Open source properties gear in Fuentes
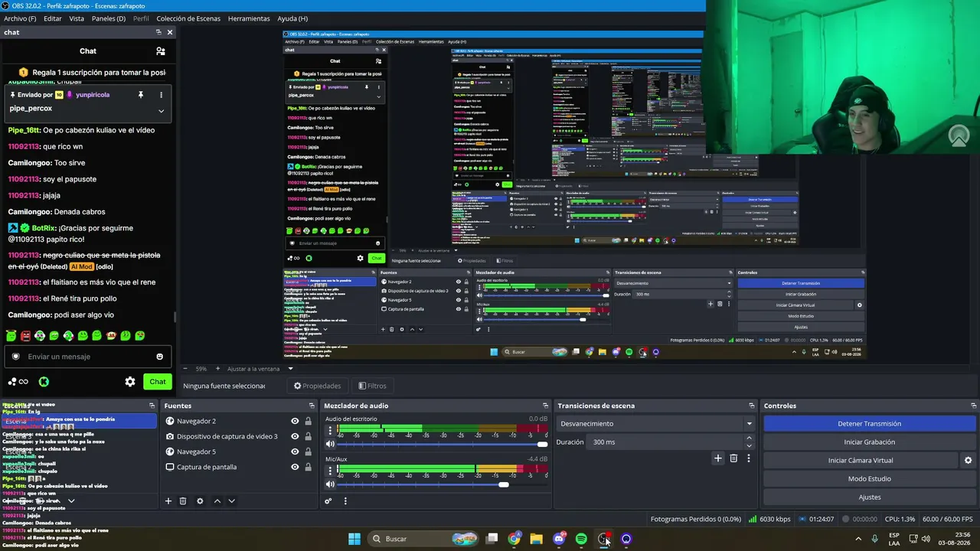This screenshot has height=551, width=980. [200, 501]
